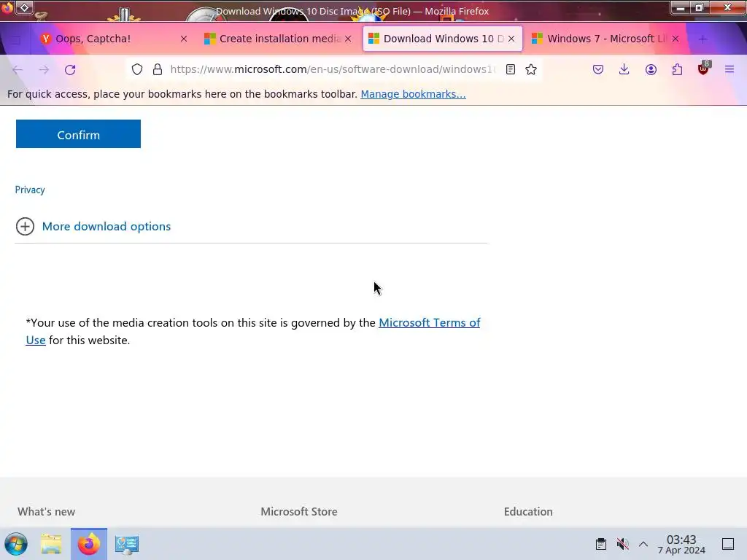Open Manage bookmarks link
Screen dimensions: 747x560
413,94
